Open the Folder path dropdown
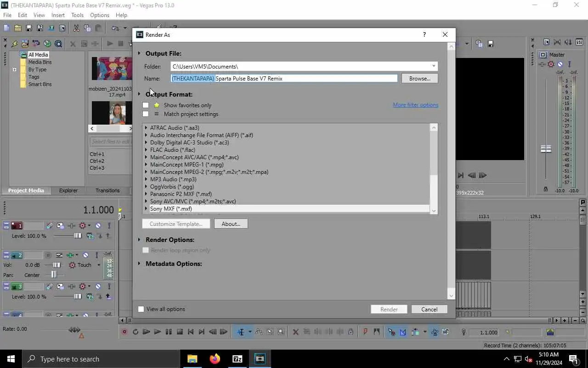Screen dimensions: 588x368 [x=433, y=66]
